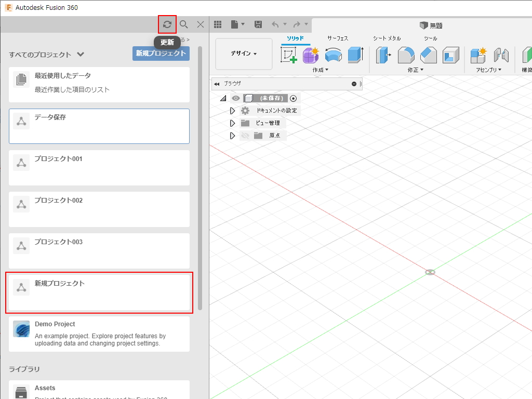Select the Create Form purple icon
532x399 pixels.
(x=311, y=55)
